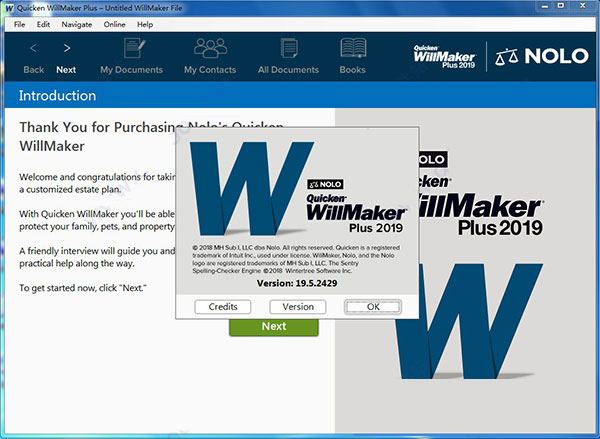This screenshot has height=439, width=600.
Task: Click 'To get started now' instruction text
Action: tap(83, 288)
